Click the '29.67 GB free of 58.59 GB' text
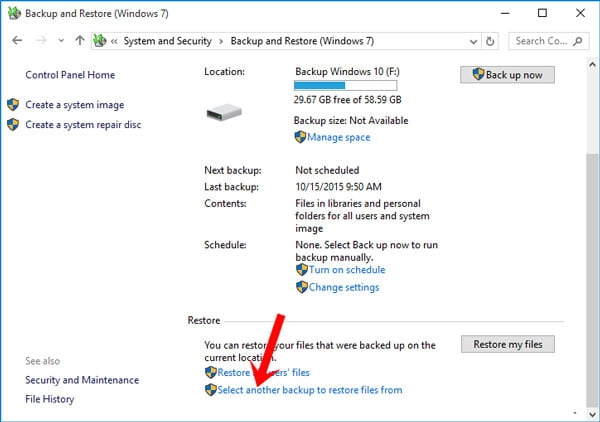The height and width of the screenshot is (422, 600). click(x=347, y=100)
